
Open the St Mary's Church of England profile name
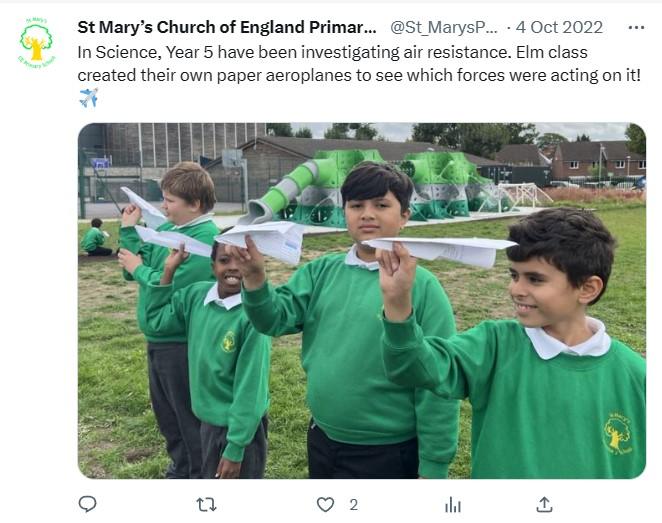point(228,26)
